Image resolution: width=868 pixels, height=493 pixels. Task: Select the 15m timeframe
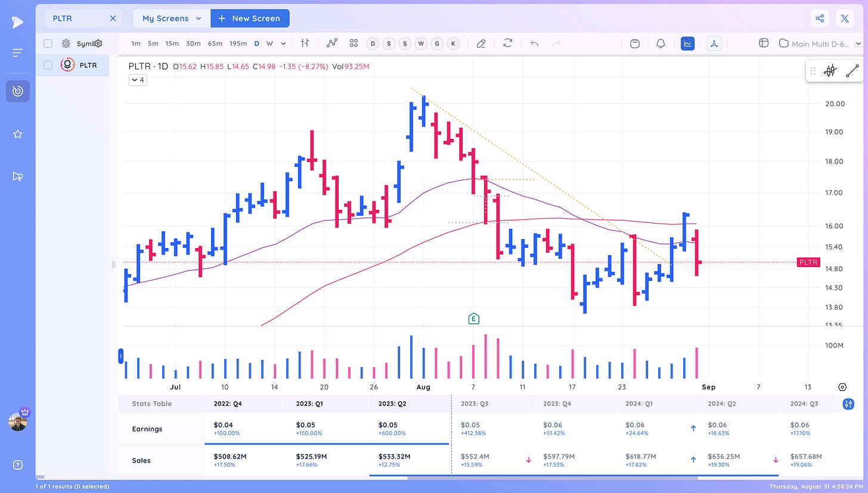(x=172, y=44)
